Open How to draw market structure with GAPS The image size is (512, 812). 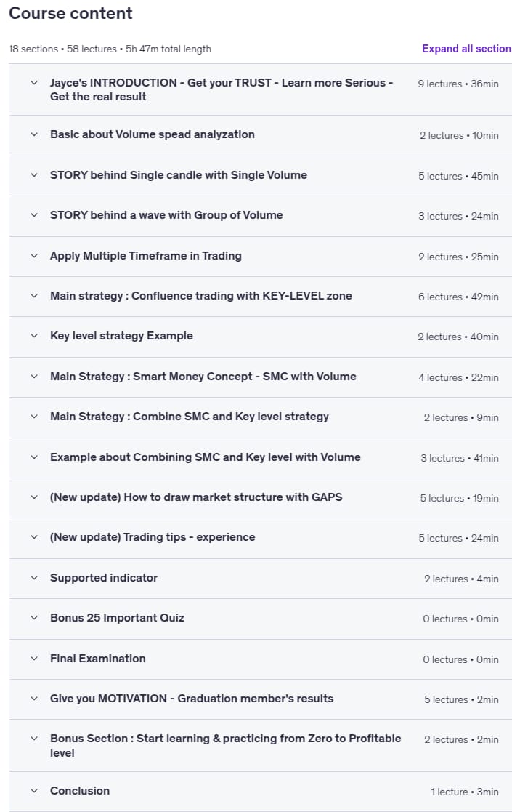point(196,497)
